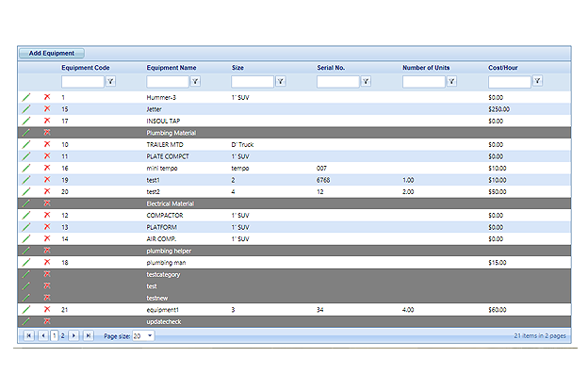This screenshot has height=390, width=588.
Task: Edit the equipment1 row
Action: pyautogui.click(x=26, y=309)
